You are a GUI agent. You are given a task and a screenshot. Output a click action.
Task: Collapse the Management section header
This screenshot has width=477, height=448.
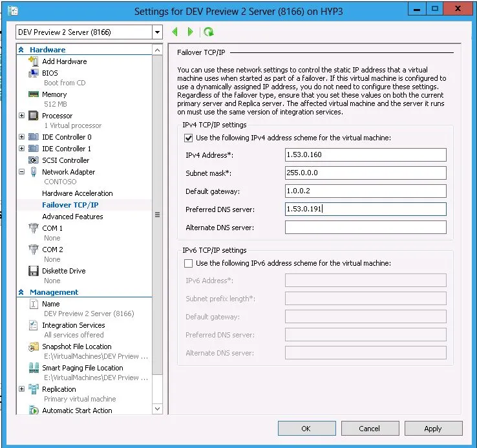click(21, 292)
